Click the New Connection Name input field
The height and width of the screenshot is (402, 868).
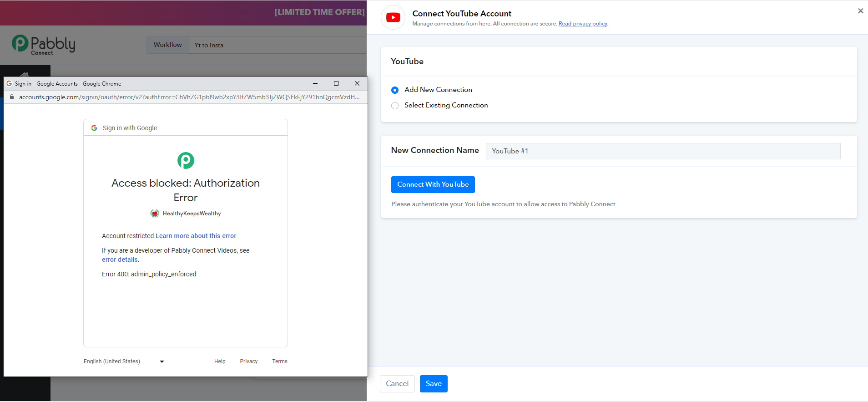coord(663,151)
